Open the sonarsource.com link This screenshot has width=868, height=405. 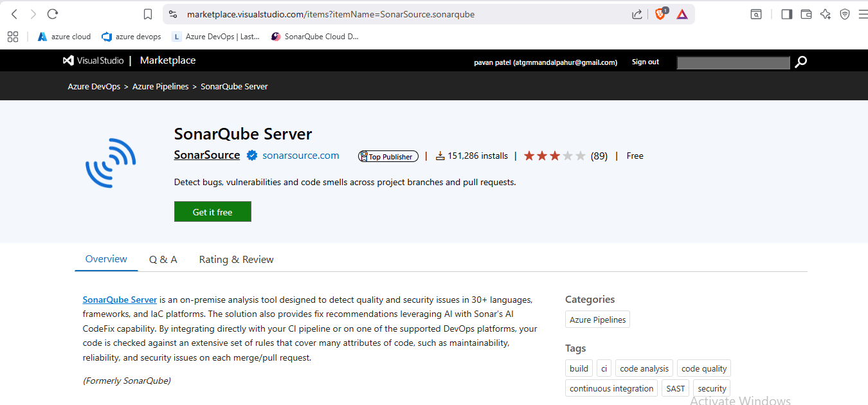300,156
